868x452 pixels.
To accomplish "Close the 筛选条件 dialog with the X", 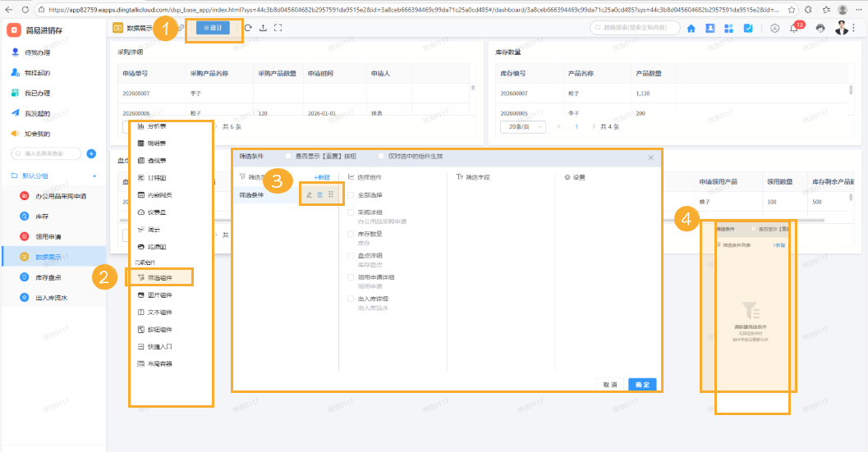I will (651, 158).
